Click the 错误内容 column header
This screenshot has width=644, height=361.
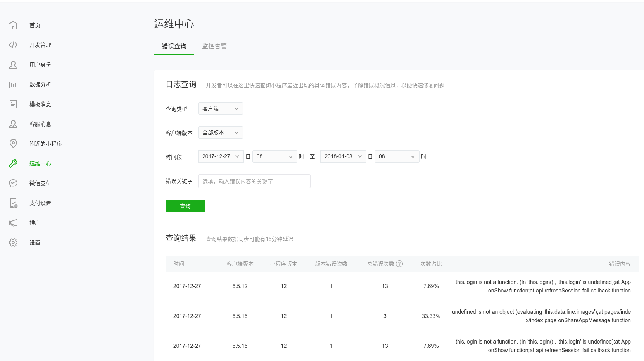pos(620,264)
